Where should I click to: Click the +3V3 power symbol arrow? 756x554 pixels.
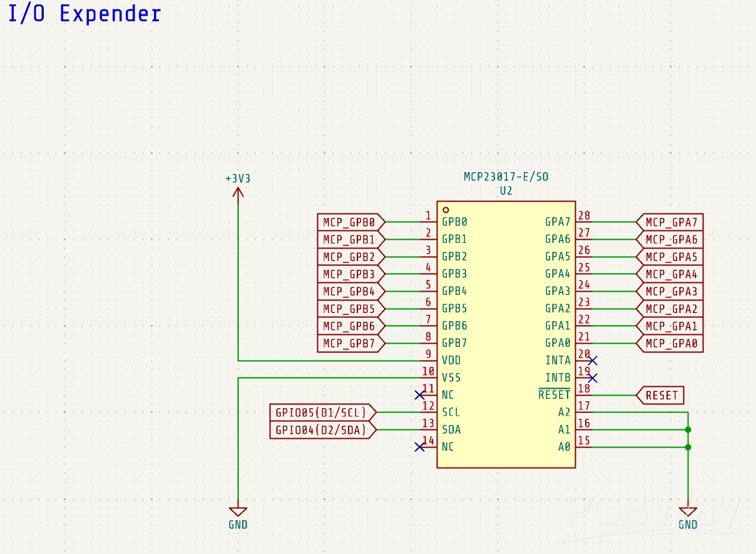click(x=238, y=192)
